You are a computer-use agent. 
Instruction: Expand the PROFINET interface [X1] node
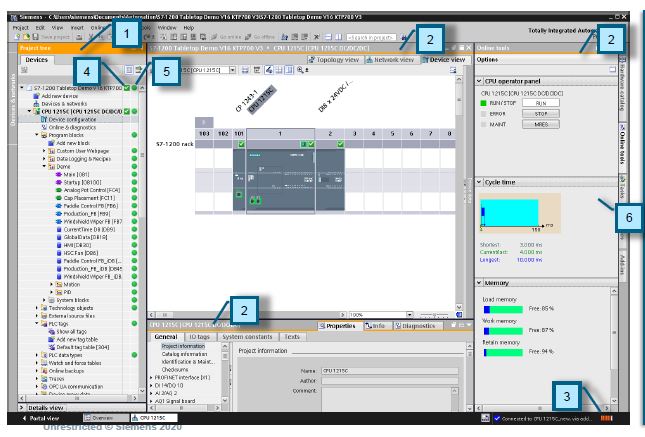point(151,377)
